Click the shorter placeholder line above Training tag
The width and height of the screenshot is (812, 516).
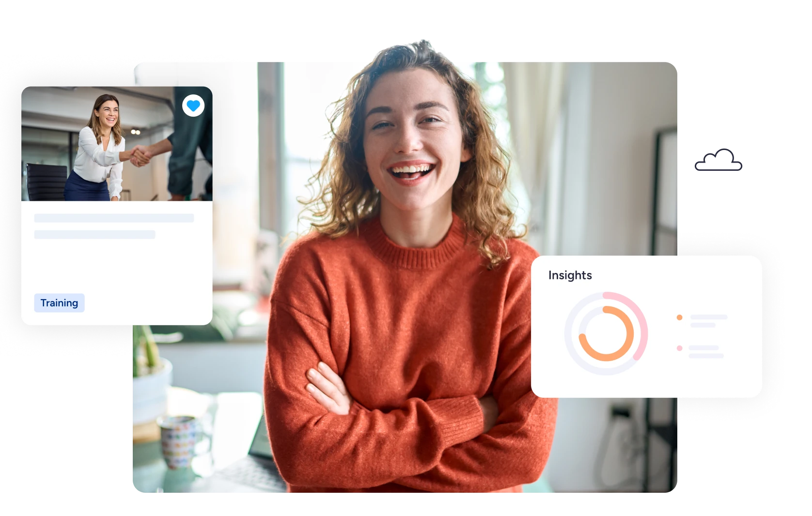click(x=94, y=235)
